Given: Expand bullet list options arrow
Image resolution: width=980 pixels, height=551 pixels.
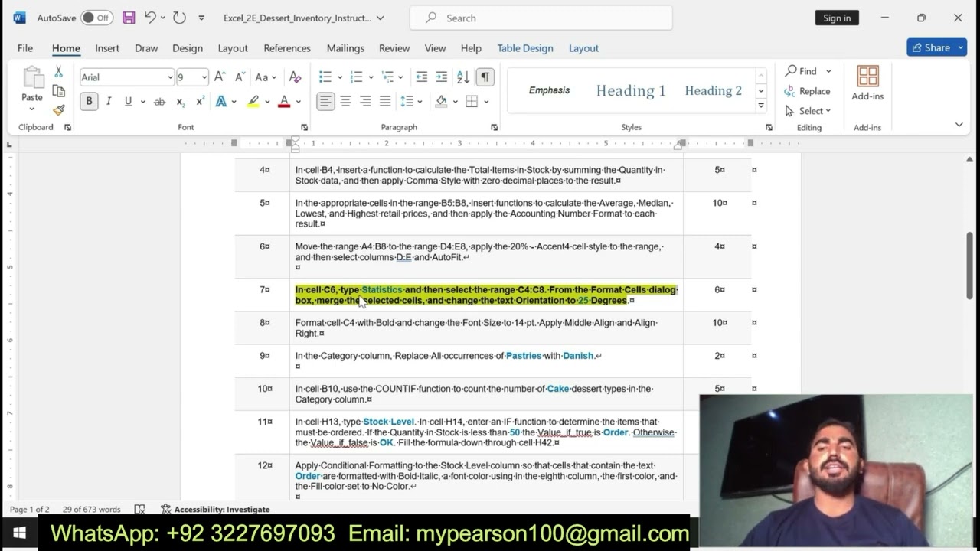Looking at the screenshot, I should click(339, 77).
